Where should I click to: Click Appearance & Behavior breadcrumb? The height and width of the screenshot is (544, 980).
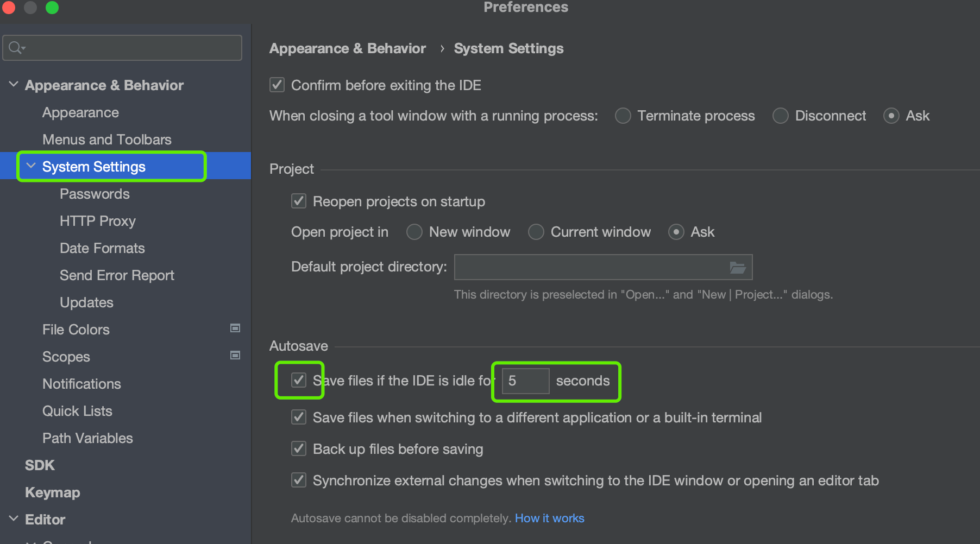click(x=348, y=48)
